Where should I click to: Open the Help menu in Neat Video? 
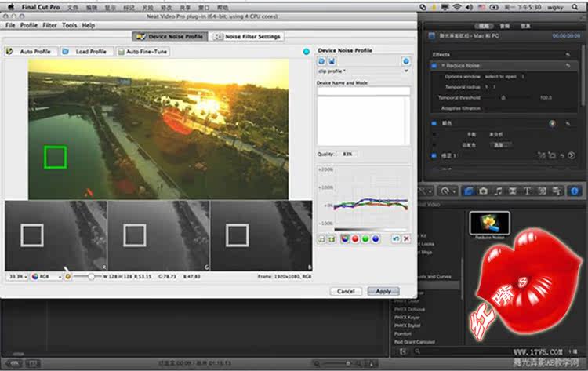[88, 25]
